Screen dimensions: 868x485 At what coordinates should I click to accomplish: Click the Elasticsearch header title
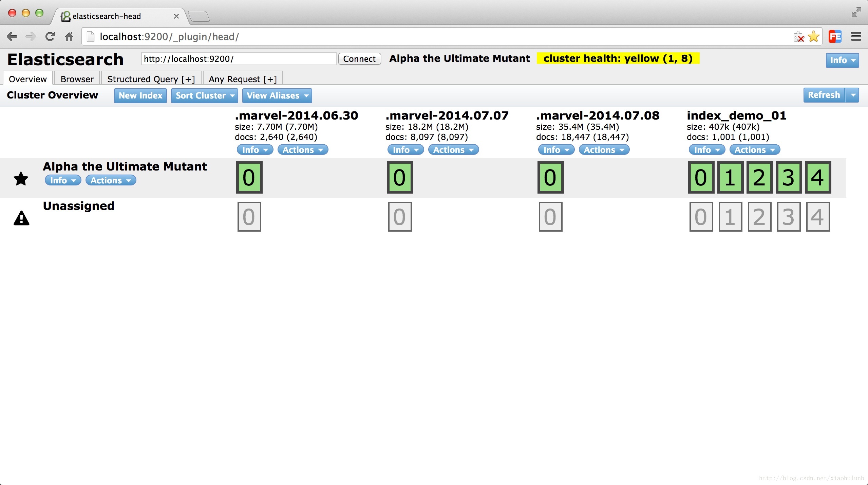tap(65, 59)
